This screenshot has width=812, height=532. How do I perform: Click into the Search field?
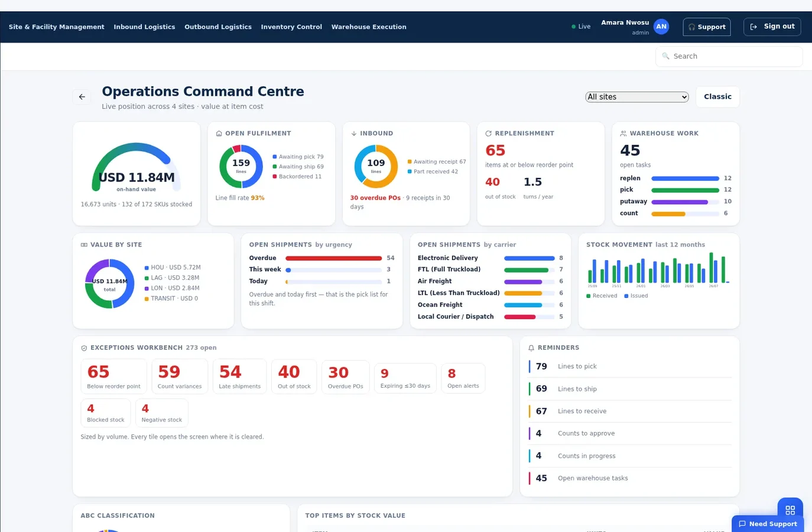729,56
